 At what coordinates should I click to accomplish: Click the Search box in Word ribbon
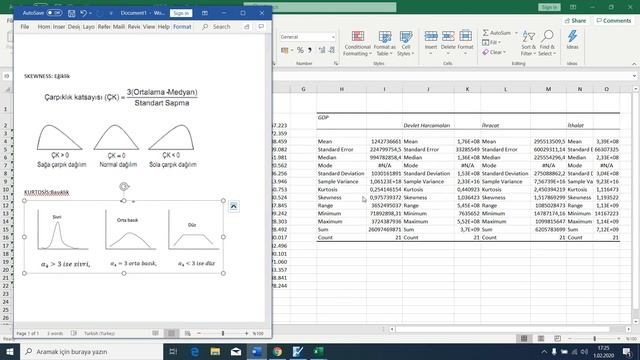pyautogui.click(x=217, y=27)
